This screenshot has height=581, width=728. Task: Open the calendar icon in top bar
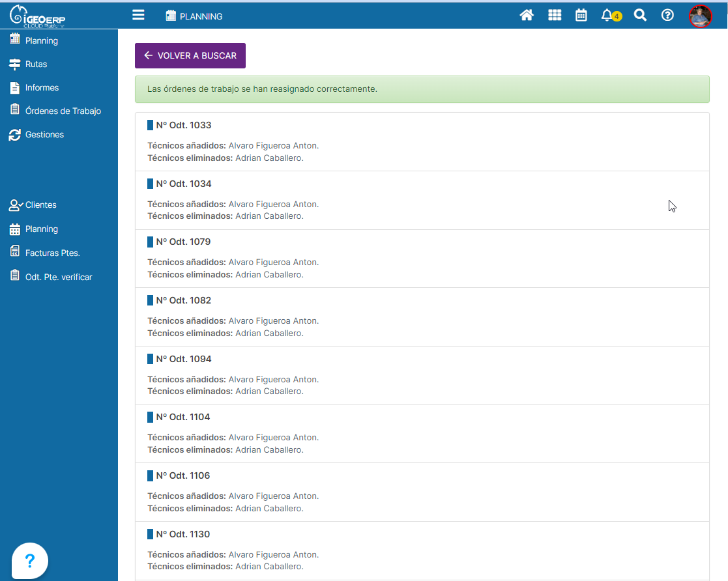581,16
